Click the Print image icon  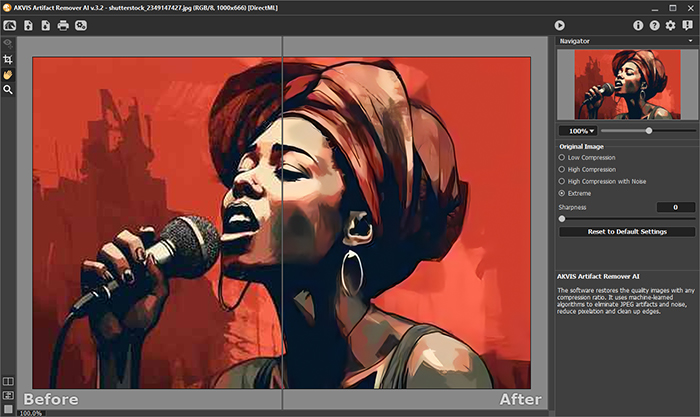click(x=62, y=25)
